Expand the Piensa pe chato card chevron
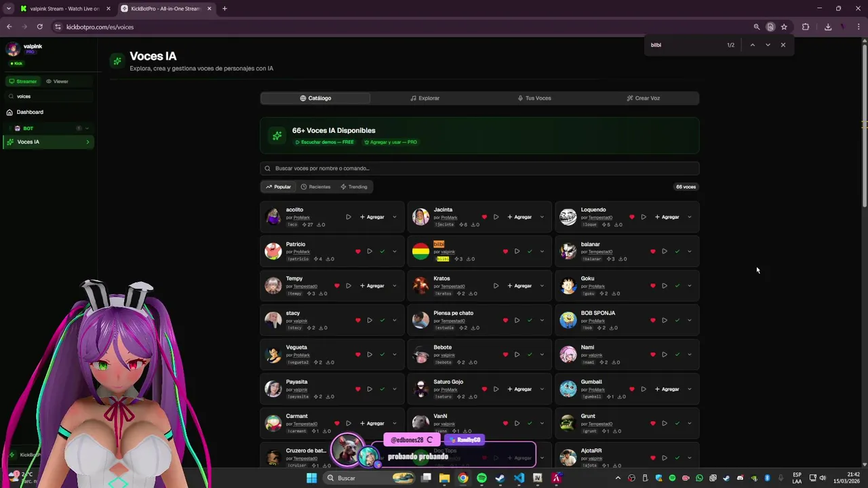The image size is (868, 488). pyautogui.click(x=542, y=320)
